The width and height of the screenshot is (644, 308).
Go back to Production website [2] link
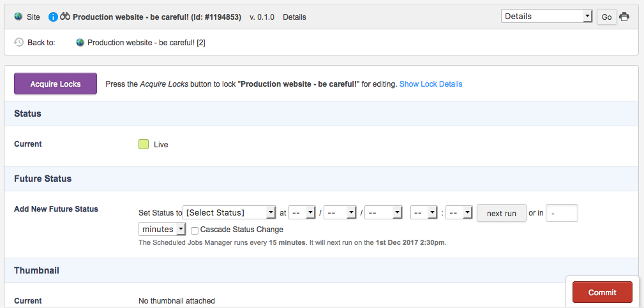tap(146, 43)
